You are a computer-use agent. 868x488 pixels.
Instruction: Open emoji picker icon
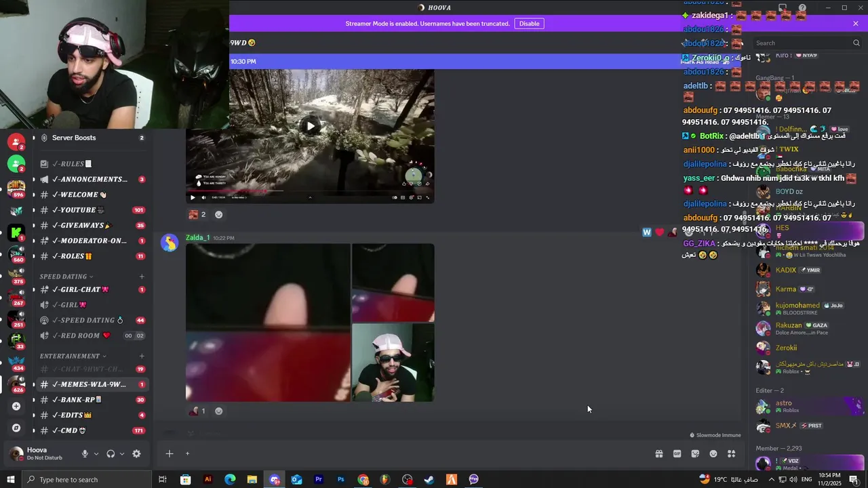click(713, 454)
